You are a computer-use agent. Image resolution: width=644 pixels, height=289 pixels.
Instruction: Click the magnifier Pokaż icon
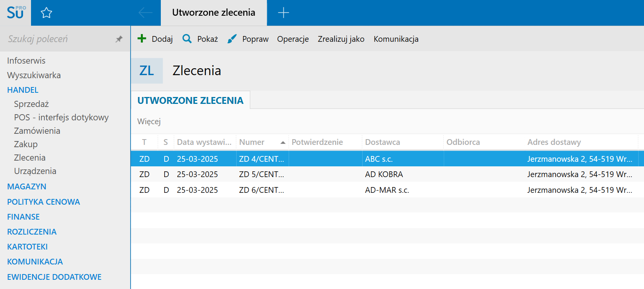(187, 38)
